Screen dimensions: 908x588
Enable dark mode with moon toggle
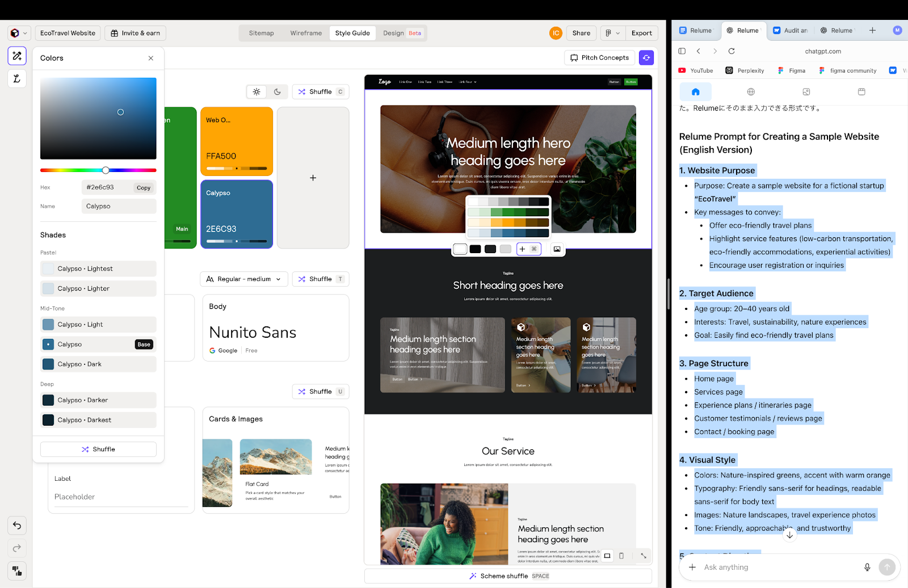278,91
